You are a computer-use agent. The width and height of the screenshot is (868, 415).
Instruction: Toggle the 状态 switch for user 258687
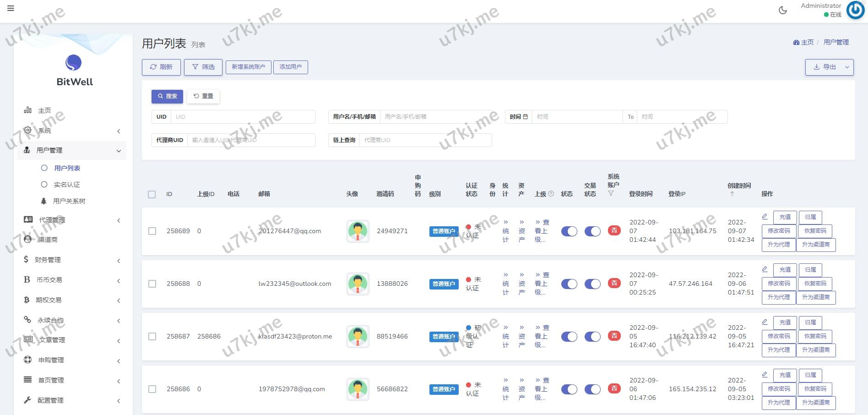point(569,337)
